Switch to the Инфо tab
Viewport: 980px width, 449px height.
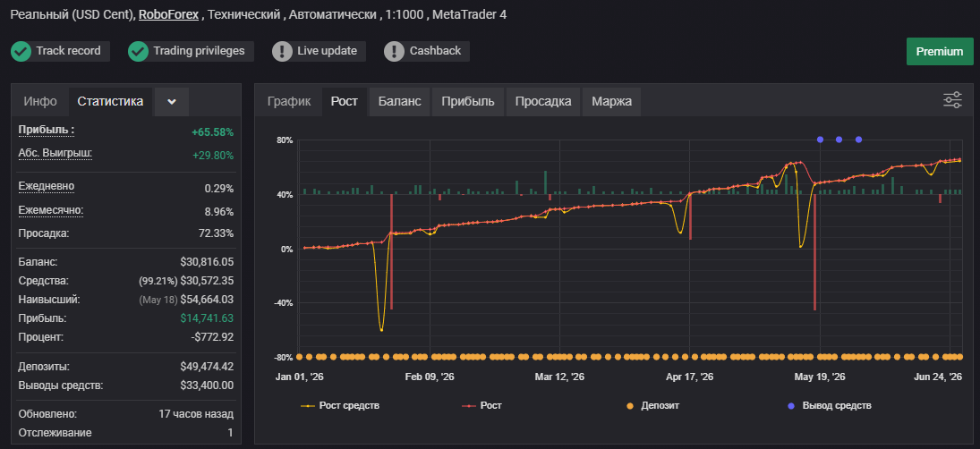pyautogui.click(x=40, y=101)
